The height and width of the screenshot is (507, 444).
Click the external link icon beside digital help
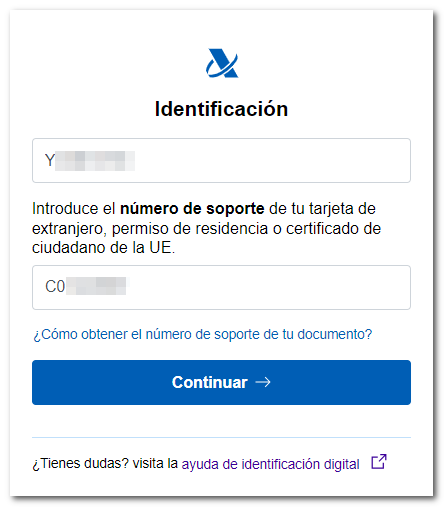click(379, 462)
